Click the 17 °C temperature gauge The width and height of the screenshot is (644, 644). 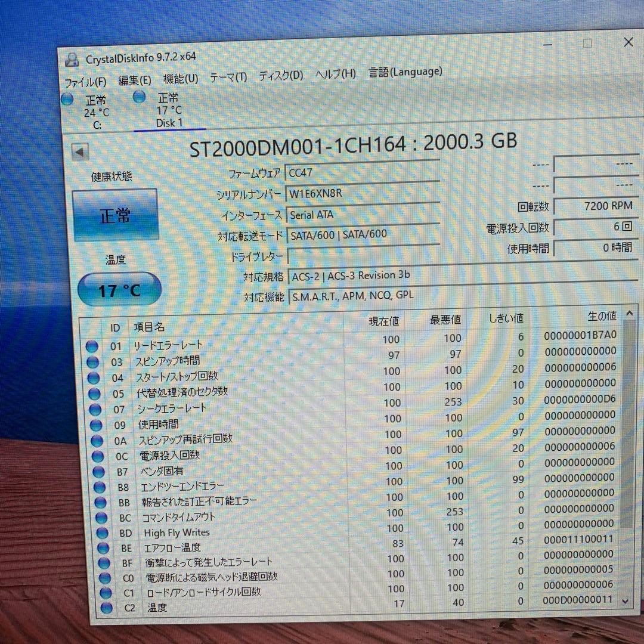tap(118, 289)
